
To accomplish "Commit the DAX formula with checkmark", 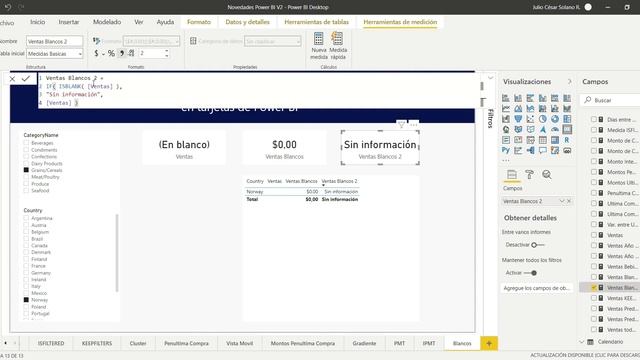I will click(x=26, y=78).
